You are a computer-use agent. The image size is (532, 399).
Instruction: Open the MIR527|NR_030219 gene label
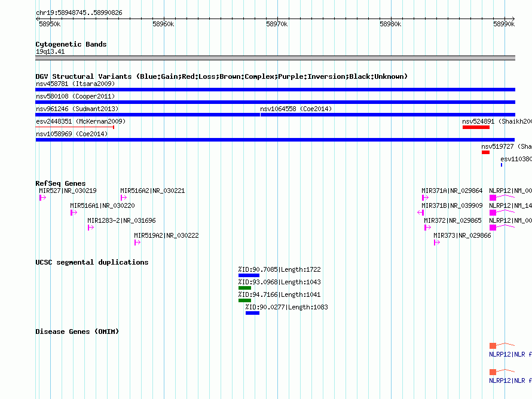pyautogui.click(x=68, y=191)
